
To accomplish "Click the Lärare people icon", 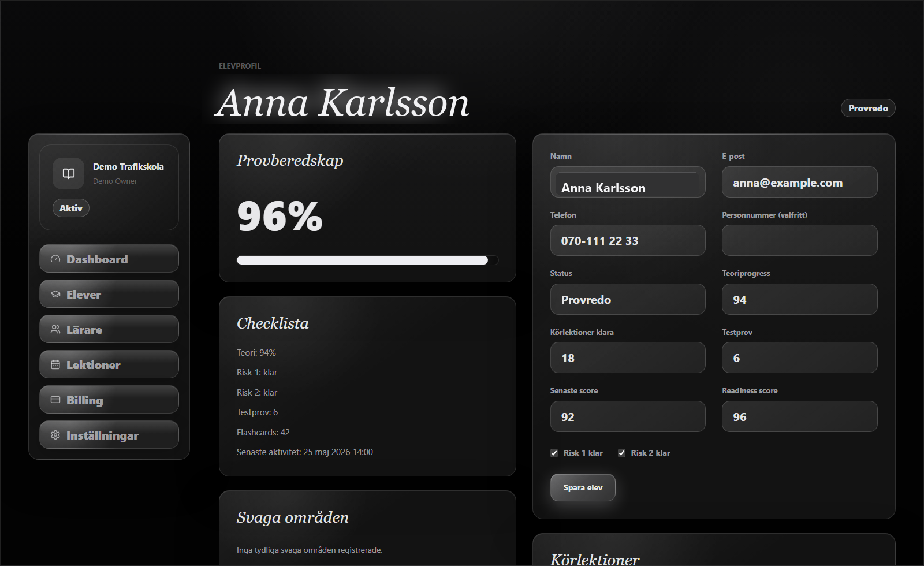I will 55,330.
